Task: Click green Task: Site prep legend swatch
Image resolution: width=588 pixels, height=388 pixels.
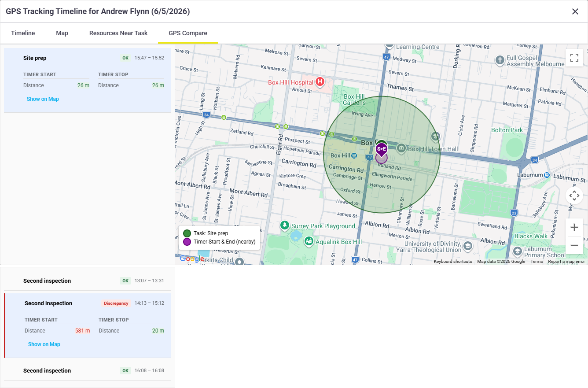Action: click(187, 233)
